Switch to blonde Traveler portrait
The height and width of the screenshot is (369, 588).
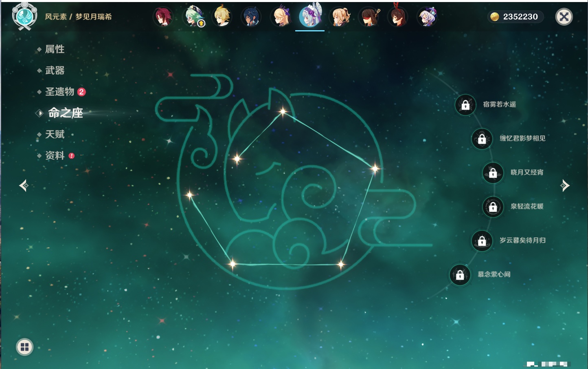pos(222,17)
